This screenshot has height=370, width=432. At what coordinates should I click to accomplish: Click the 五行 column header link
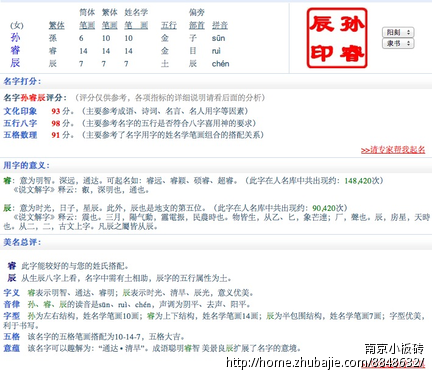[169, 25]
